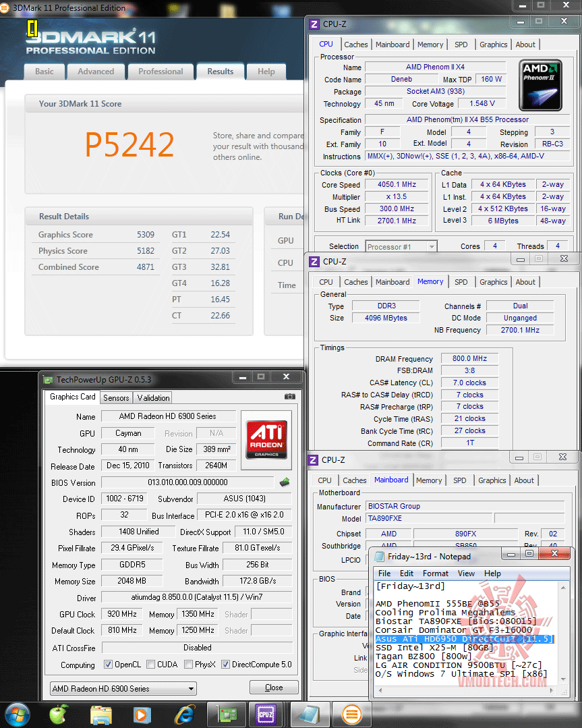Toggle the CUDA checkbox
The image size is (582, 728).
coord(150,665)
